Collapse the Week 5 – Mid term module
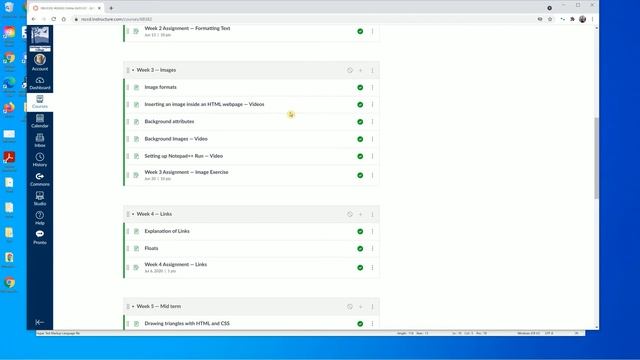 point(133,307)
